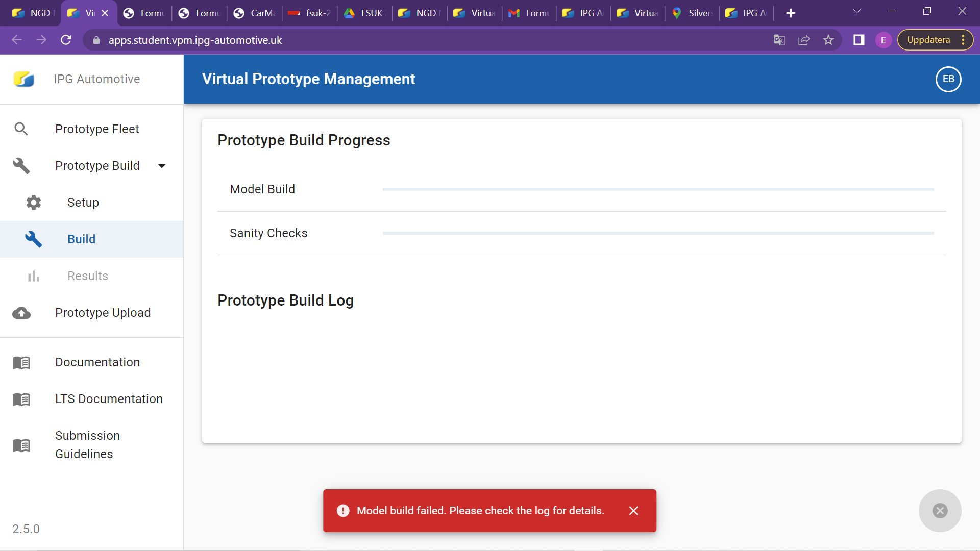The image size is (980, 551).
Task: Click the Documentation book icon
Action: 21,362
